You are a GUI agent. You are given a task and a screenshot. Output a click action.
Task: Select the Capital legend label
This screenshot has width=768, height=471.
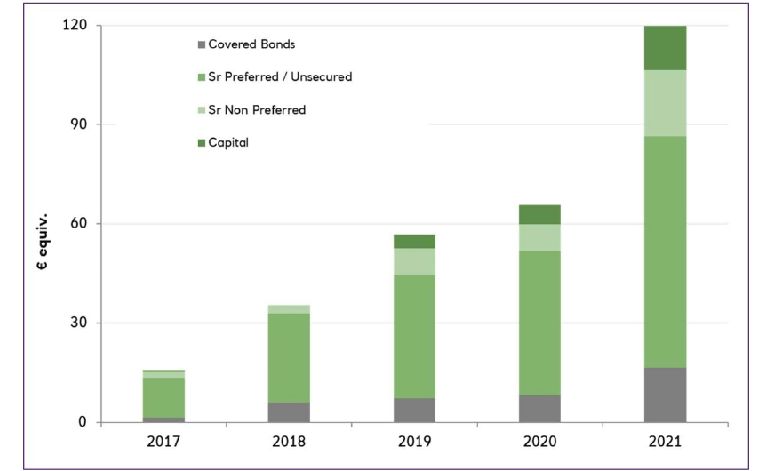point(228,143)
